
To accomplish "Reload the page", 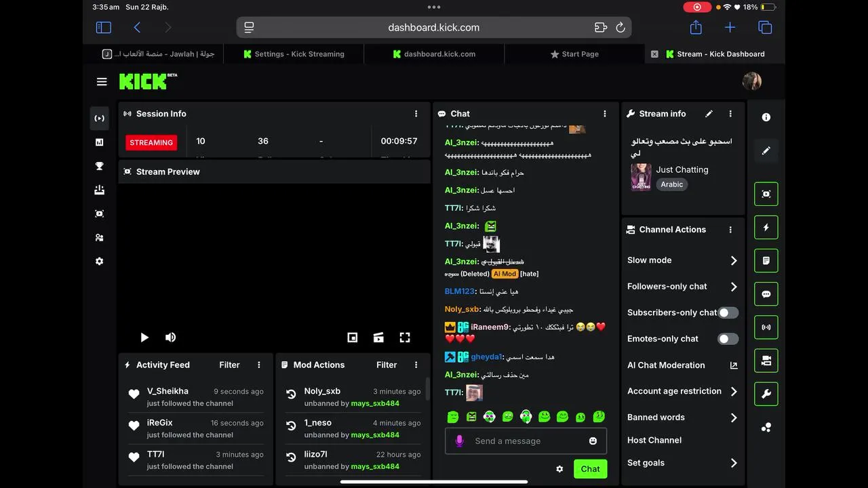I will (x=620, y=28).
